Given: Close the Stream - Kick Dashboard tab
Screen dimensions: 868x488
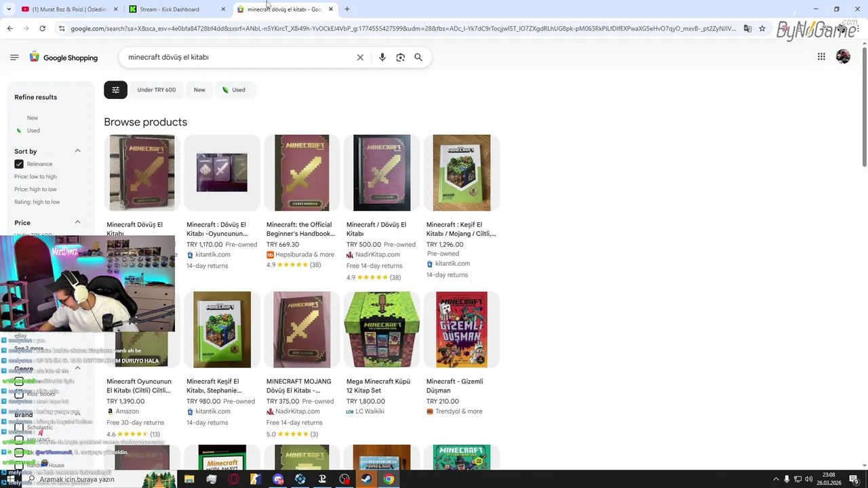Looking at the screenshot, I should [223, 9].
